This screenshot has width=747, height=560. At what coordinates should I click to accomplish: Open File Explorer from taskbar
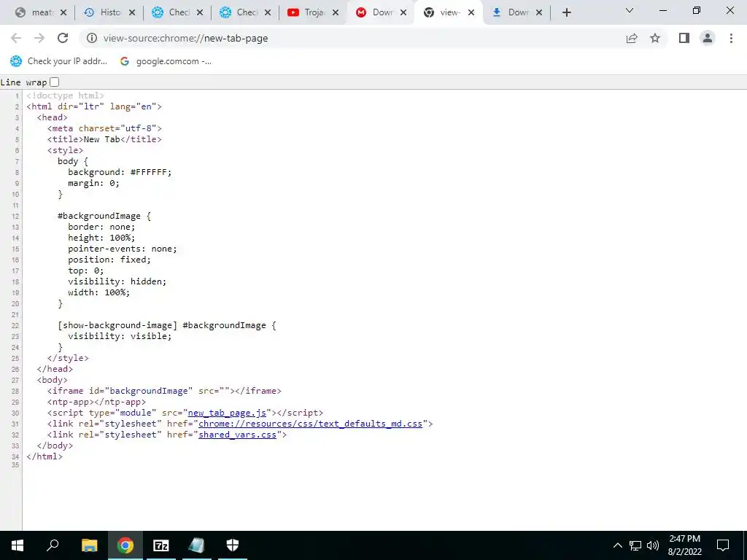89,545
